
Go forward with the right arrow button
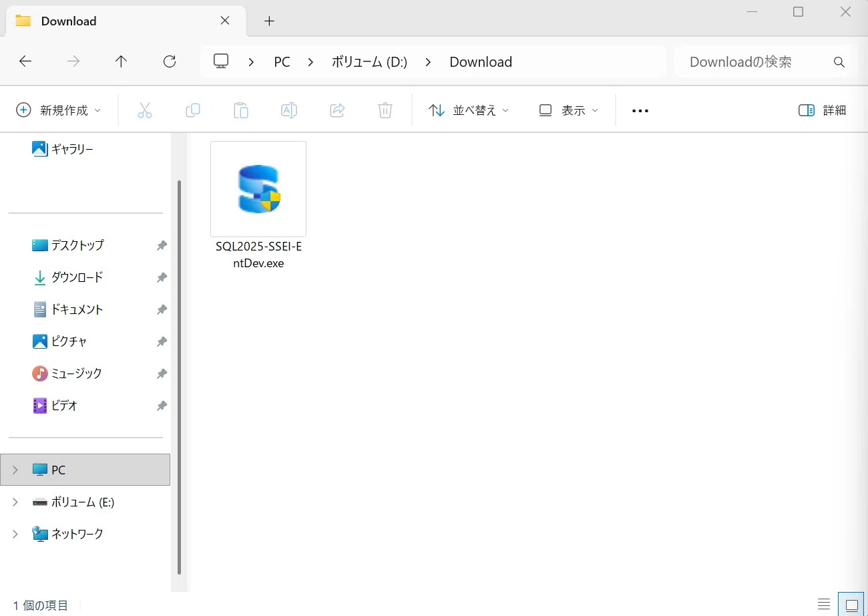[x=73, y=61]
